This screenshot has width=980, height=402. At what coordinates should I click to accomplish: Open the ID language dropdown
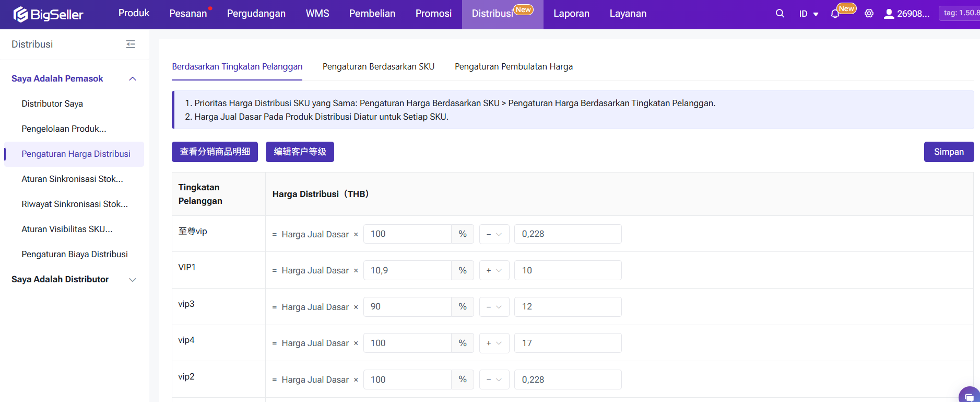(808, 14)
